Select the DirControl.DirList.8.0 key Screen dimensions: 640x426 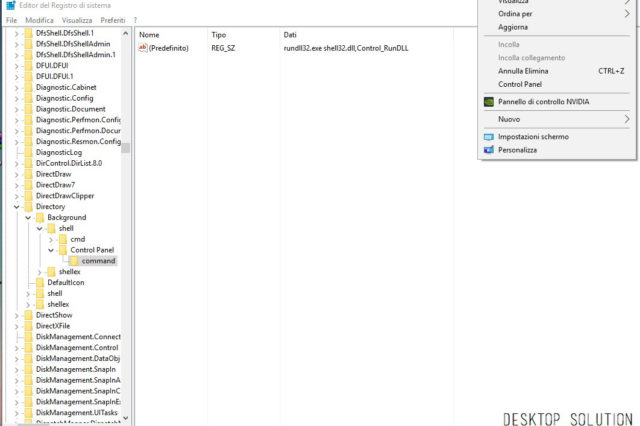tap(69, 163)
